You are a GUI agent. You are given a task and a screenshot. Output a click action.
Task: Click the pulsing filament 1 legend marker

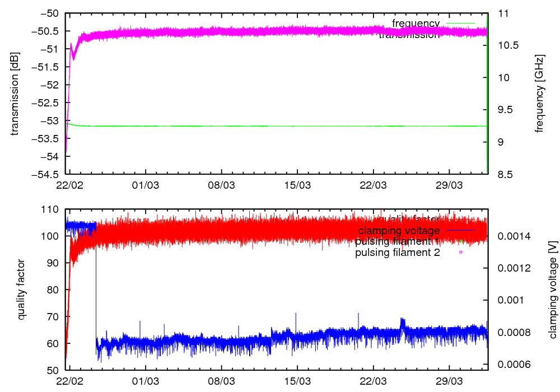pos(460,241)
